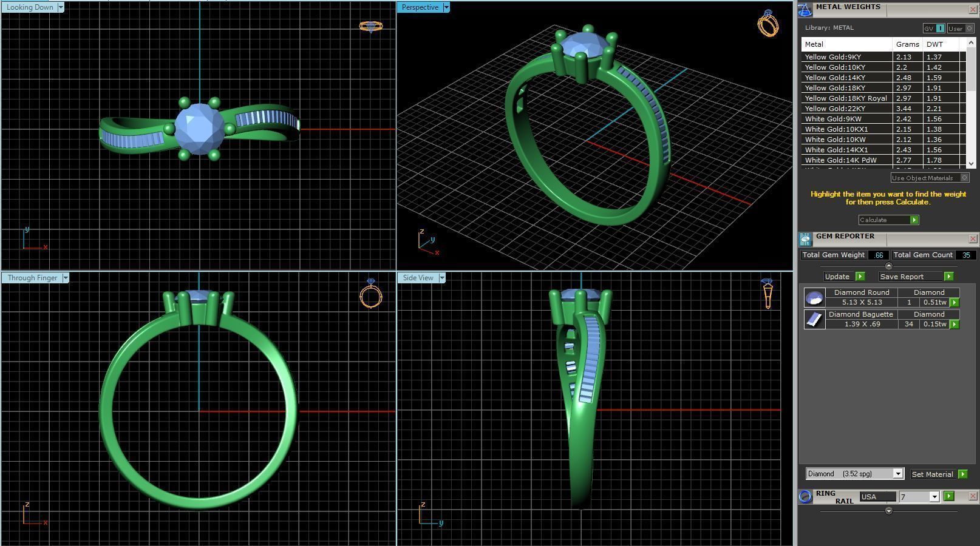The image size is (980, 546).
Task: Select the White Gold:14K PdW row
Action: click(883, 160)
